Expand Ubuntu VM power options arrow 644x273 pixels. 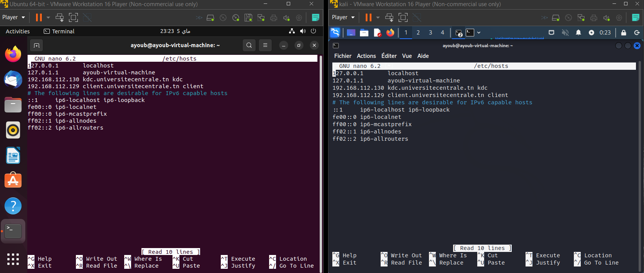pos(48,17)
